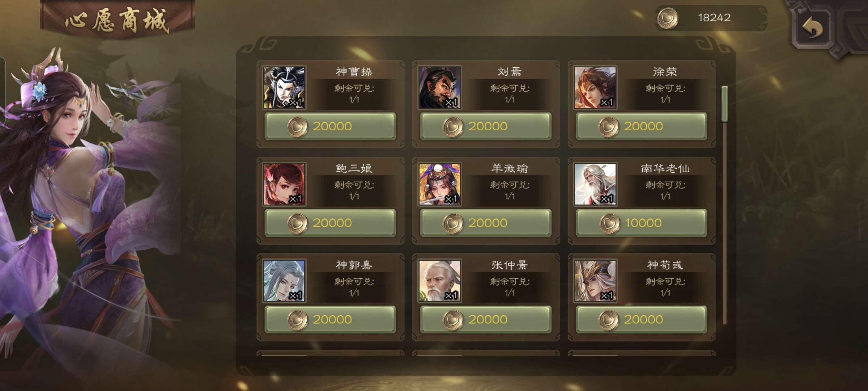Open 羊徽瑜 hero portrait icon
The image size is (868, 391).
pos(440,184)
